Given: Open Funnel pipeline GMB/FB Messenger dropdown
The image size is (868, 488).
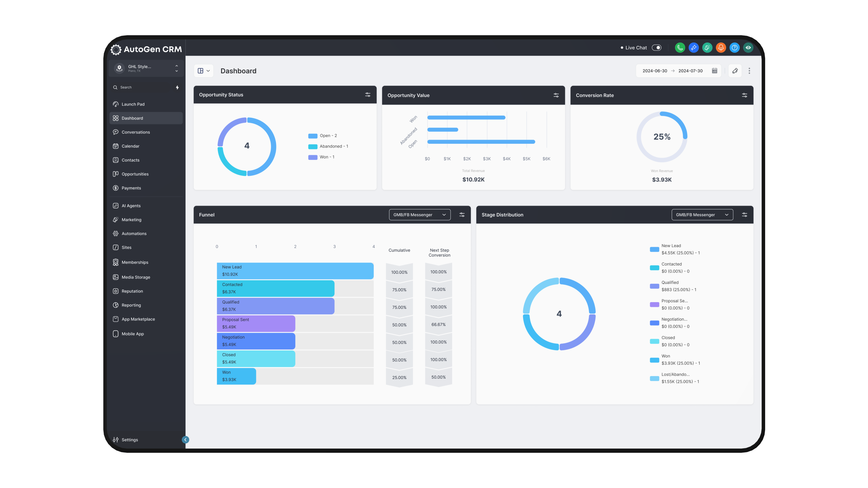Looking at the screenshot, I should click(x=420, y=215).
